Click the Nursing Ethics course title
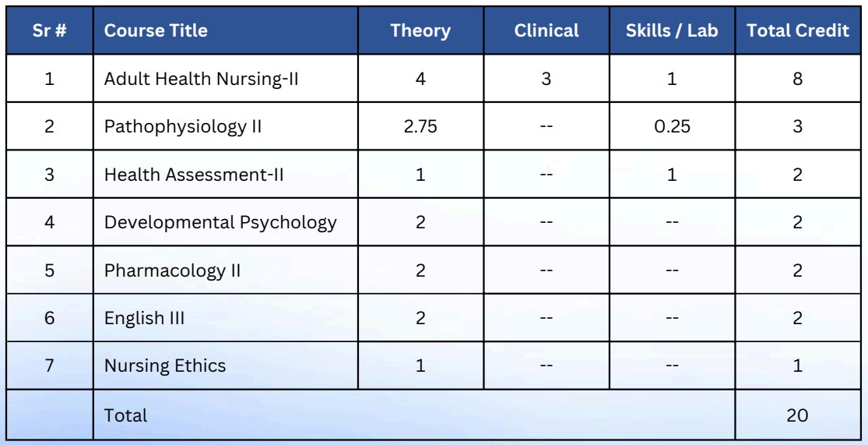 165,366
